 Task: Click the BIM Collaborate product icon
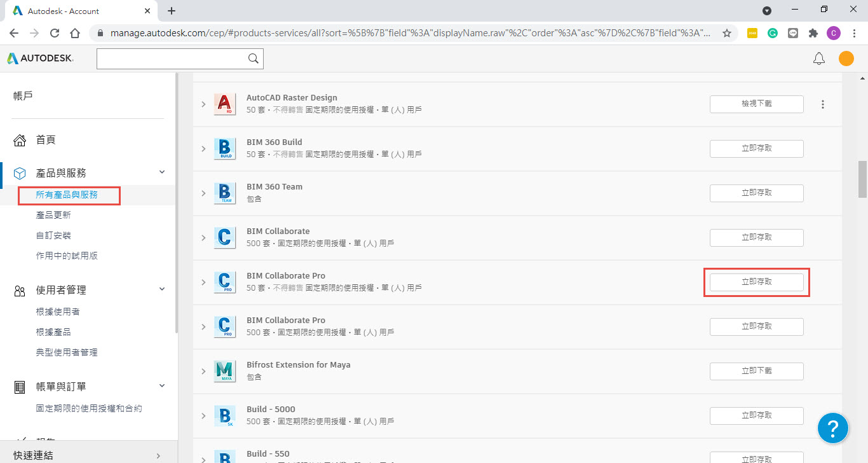click(x=224, y=237)
